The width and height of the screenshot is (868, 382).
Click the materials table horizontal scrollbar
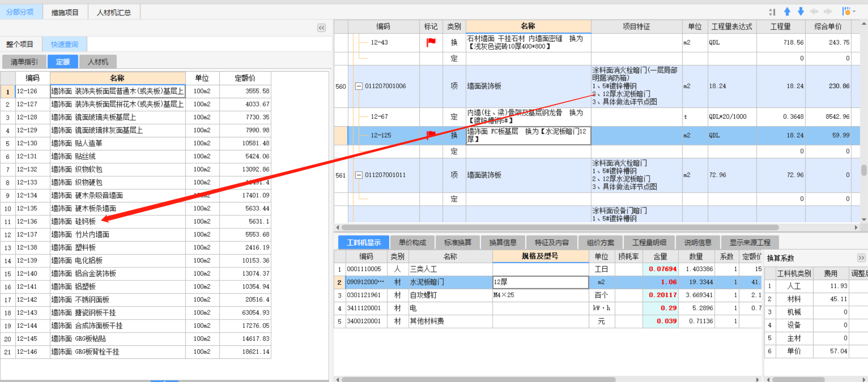point(478,379)
